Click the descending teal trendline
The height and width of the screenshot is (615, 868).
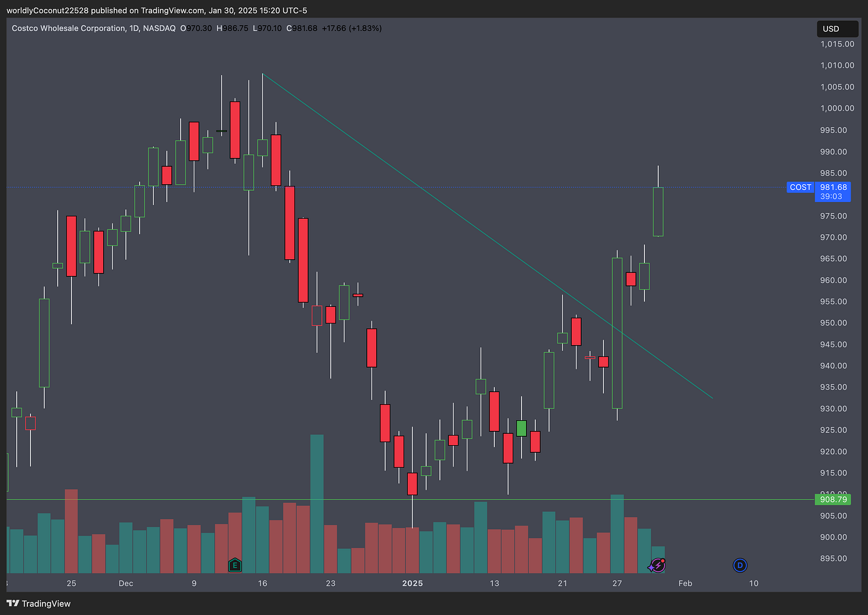[487, 236]
